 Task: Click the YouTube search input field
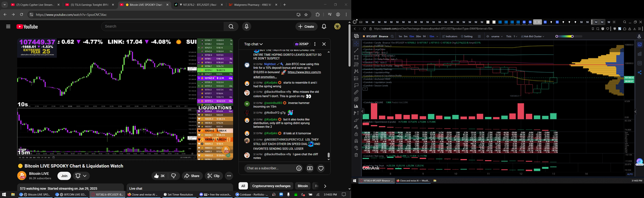[x=163, y=27]
